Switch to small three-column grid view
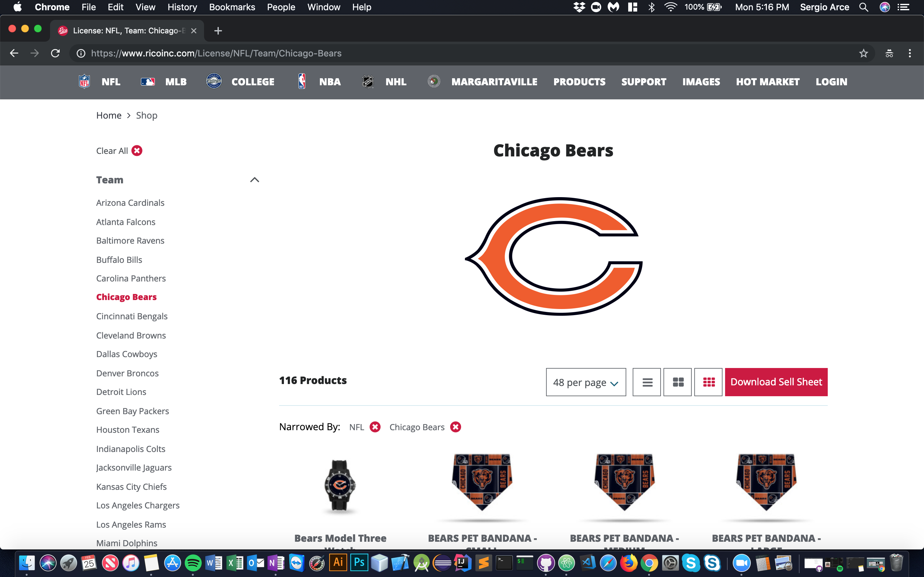 [x=709, y=382]
